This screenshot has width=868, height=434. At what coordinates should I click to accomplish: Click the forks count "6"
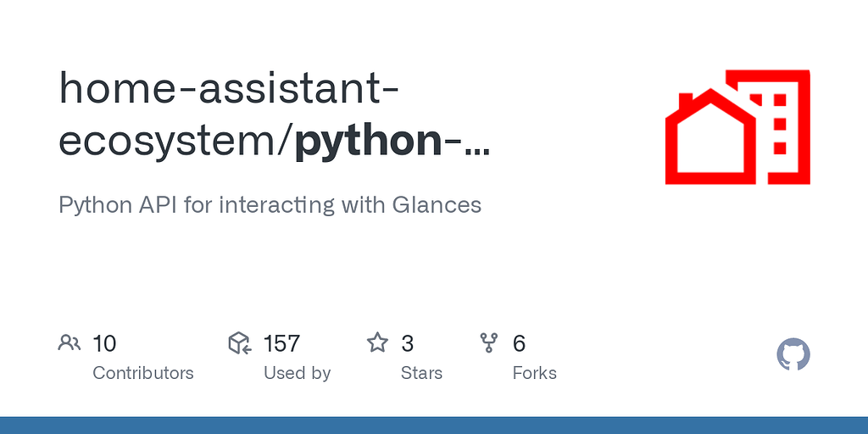pyautogui.click(x=520, y=343)
